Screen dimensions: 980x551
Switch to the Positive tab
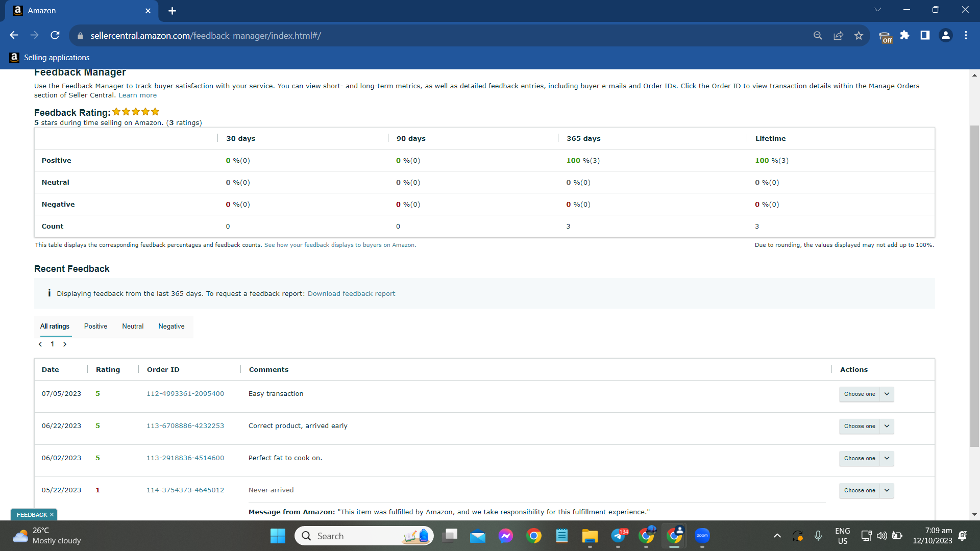click(95, 327)
